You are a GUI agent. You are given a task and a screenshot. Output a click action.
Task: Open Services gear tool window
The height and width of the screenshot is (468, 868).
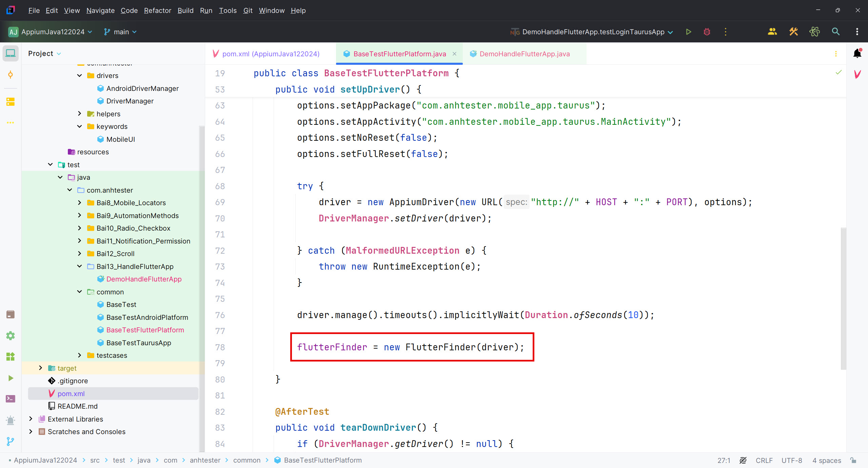(x=11, y=336)
